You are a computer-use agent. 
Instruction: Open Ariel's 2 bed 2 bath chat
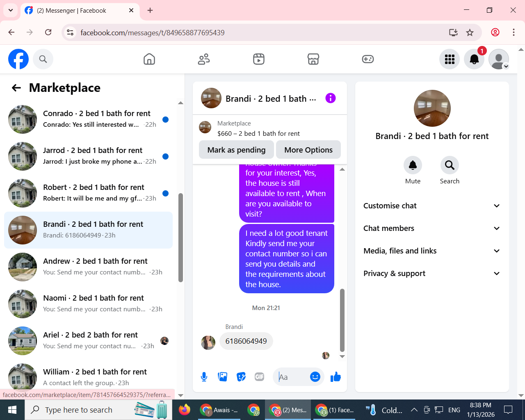point(88,340)
